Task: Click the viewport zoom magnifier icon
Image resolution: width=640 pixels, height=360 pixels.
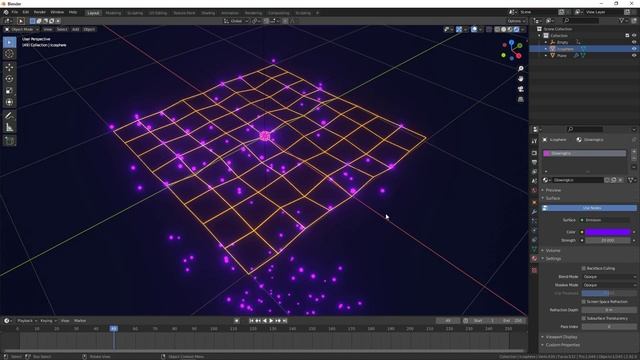Action: 520,69
